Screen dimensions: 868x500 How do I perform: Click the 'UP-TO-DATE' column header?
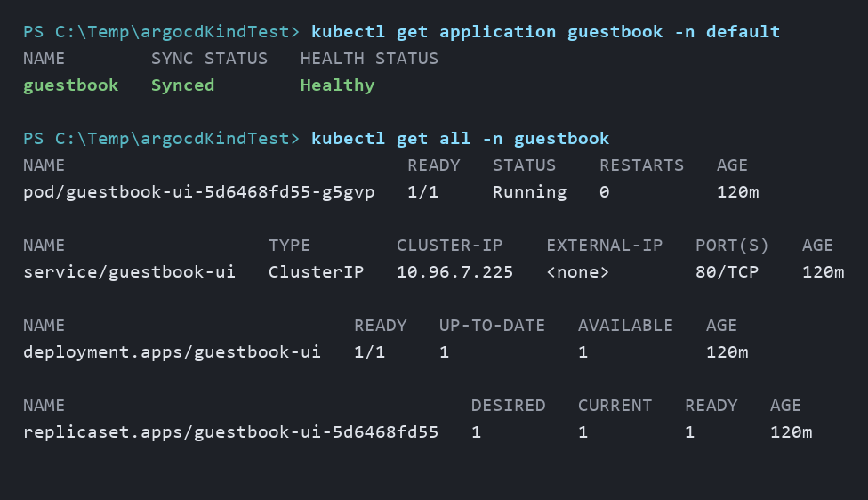(492, 326)
